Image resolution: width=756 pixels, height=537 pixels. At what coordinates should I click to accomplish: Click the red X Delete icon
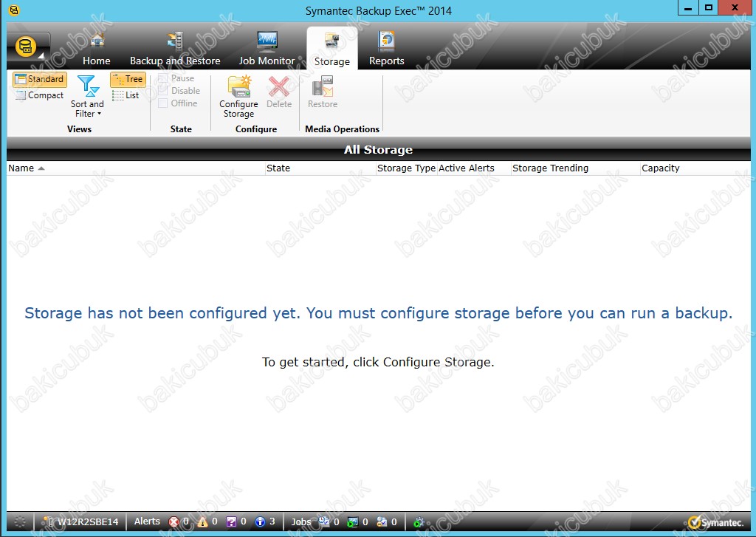point(278,87)
